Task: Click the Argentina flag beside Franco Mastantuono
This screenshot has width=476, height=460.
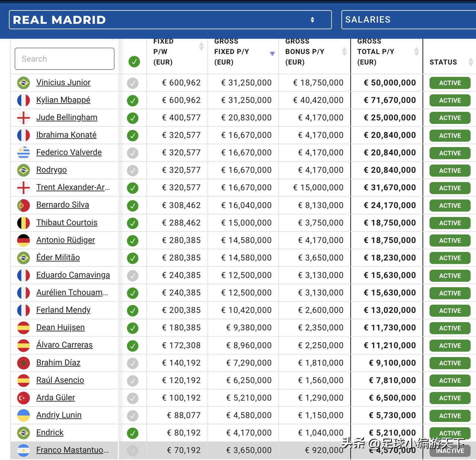Action: 23,450
